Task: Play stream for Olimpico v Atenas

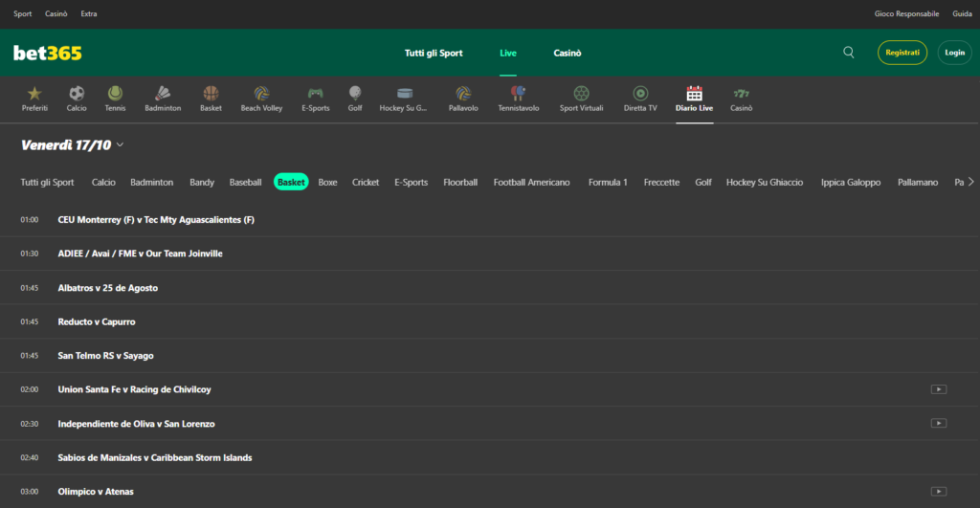Action: 938,491
